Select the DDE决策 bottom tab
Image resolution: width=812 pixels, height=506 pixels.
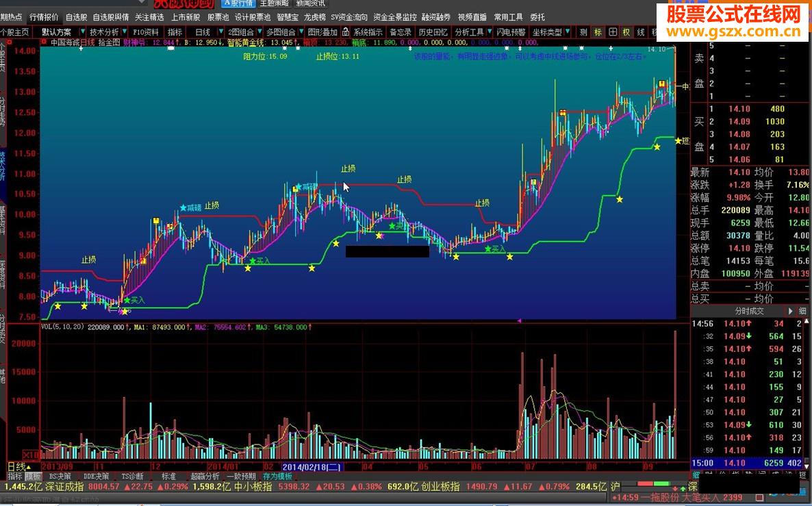coord(97,476)
